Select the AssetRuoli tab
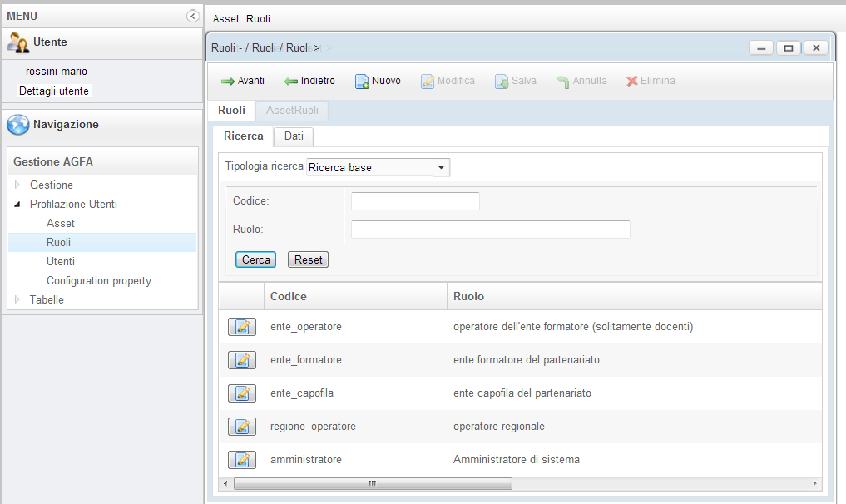Screen dimensions: 846x504 point(292,110)
